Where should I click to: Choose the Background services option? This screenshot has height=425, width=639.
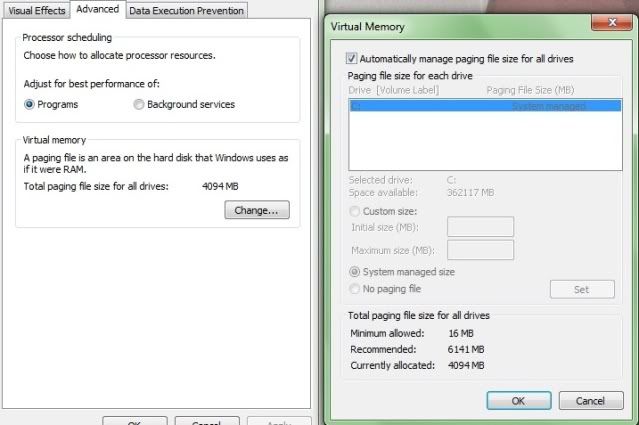[x=139, y=104]
